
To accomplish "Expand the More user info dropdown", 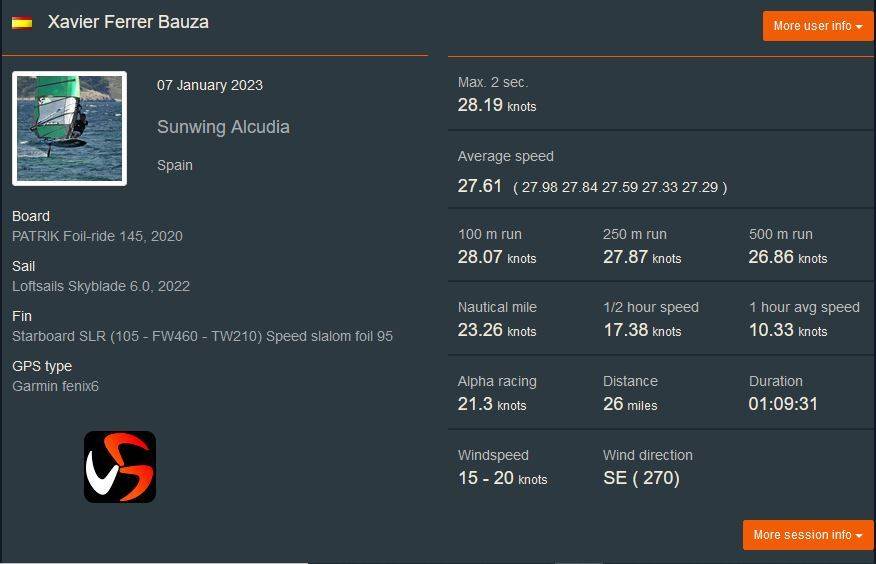I will pyautogui.click(x=817, y=26).
